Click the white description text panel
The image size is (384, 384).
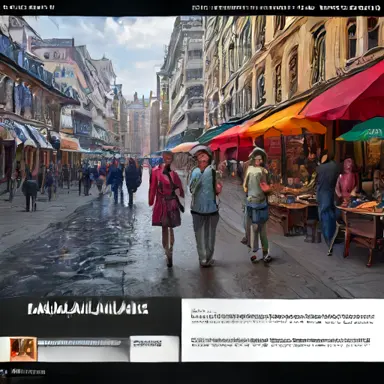coord(282,330)
